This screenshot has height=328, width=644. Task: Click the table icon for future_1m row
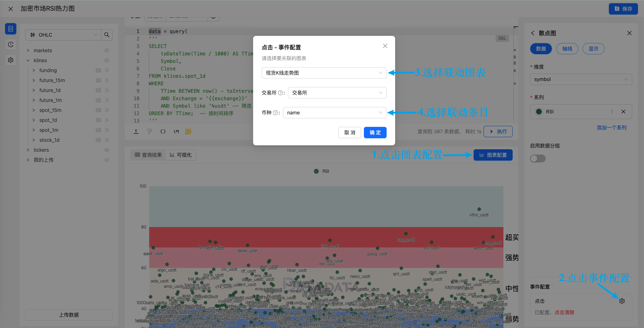pyautogui.click(x=98, y=100)
